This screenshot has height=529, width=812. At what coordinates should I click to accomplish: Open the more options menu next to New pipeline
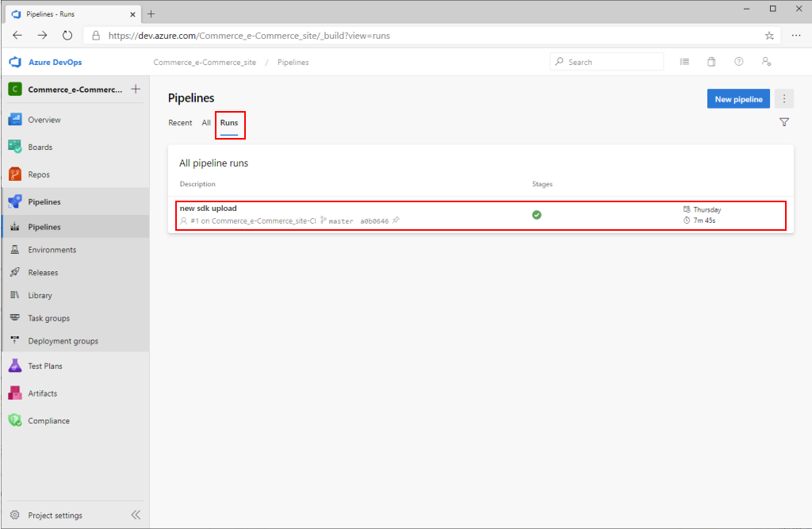coord(783,98)
